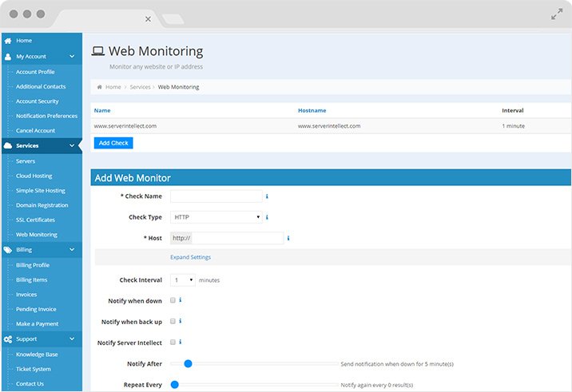The height and width of the screenshot is (392, 572).
Task: Open info icon for Notify when down
Action: pos(181,300)
